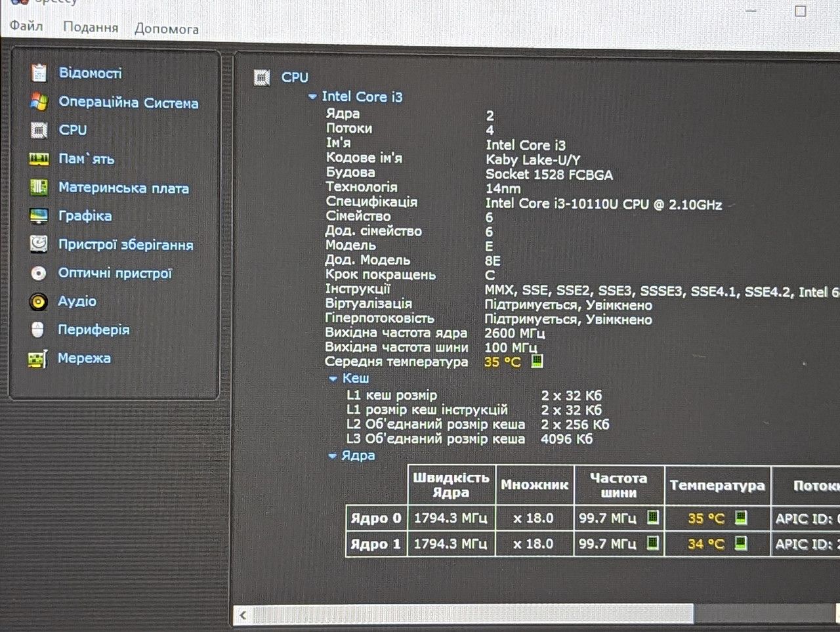Click the Intel Core i3-10110U specification text

[604, 204]
